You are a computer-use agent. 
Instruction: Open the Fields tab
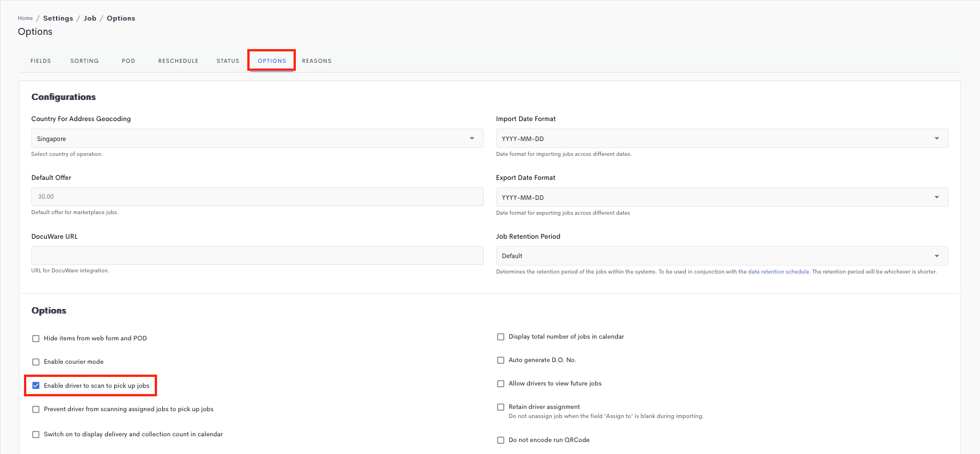coord(41,61)
